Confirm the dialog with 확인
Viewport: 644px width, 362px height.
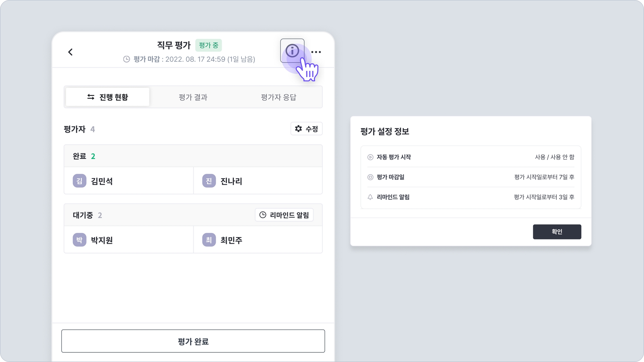coord(557,232)
